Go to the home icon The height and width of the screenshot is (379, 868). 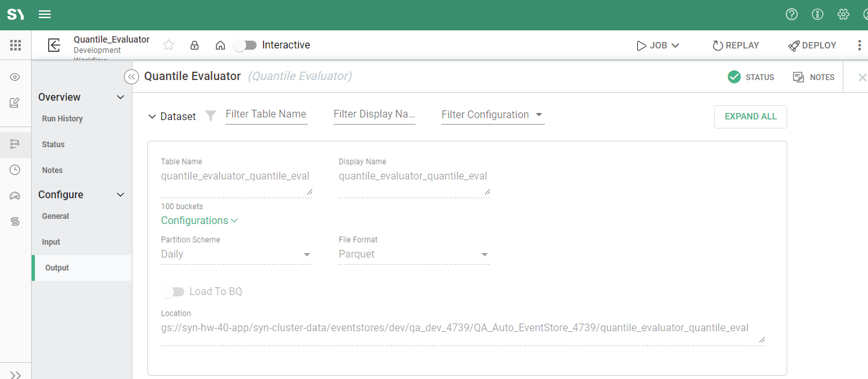pyautogui.click(x=220, y=45)
